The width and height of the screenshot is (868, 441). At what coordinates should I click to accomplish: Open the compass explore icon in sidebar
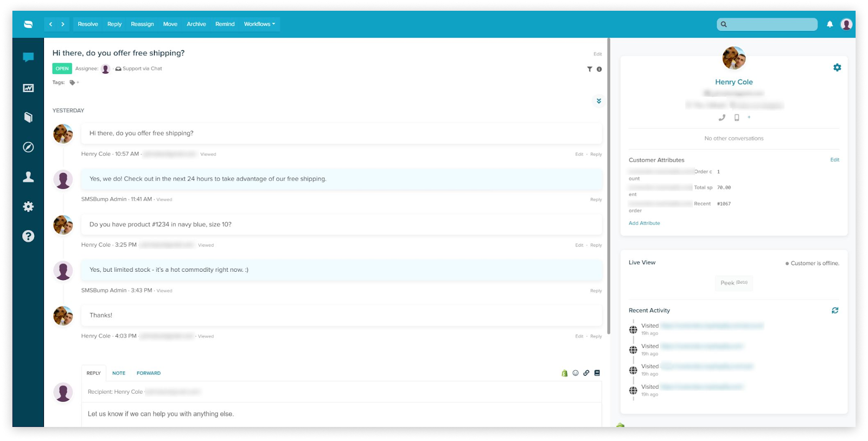pos(28,147)
